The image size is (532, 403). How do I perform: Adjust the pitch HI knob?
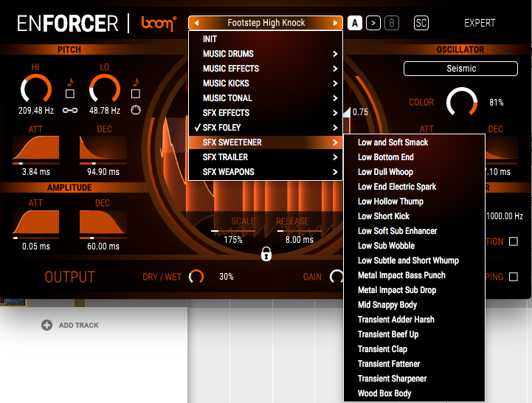point(36,89)
